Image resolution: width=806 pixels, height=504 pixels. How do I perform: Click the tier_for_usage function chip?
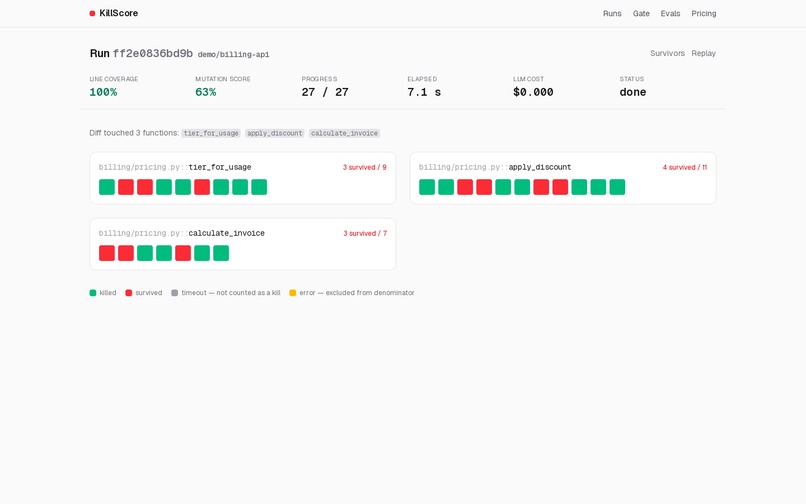point(211,133)
